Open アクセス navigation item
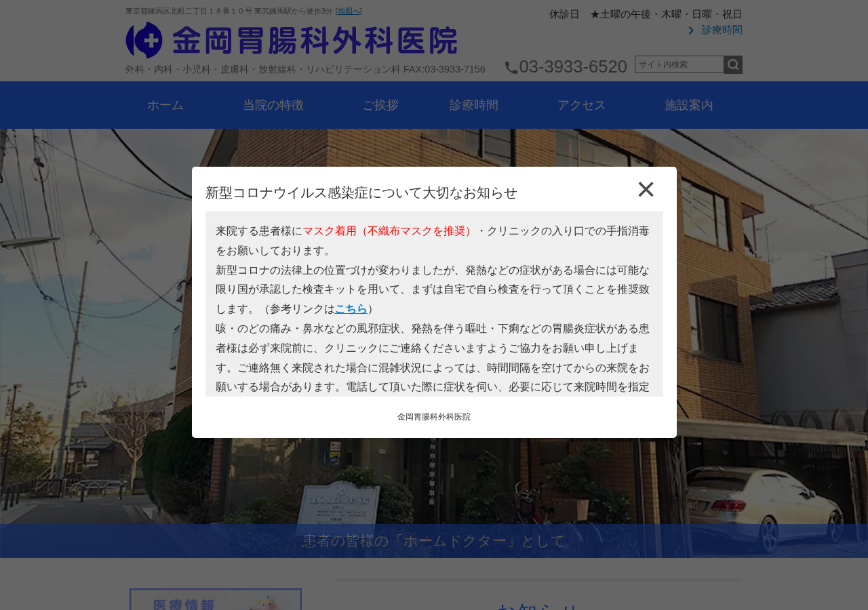 pos(582,105)
